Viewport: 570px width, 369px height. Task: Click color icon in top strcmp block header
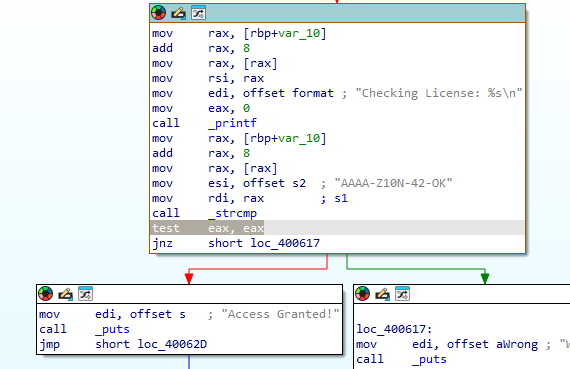(x=158, y=13)
